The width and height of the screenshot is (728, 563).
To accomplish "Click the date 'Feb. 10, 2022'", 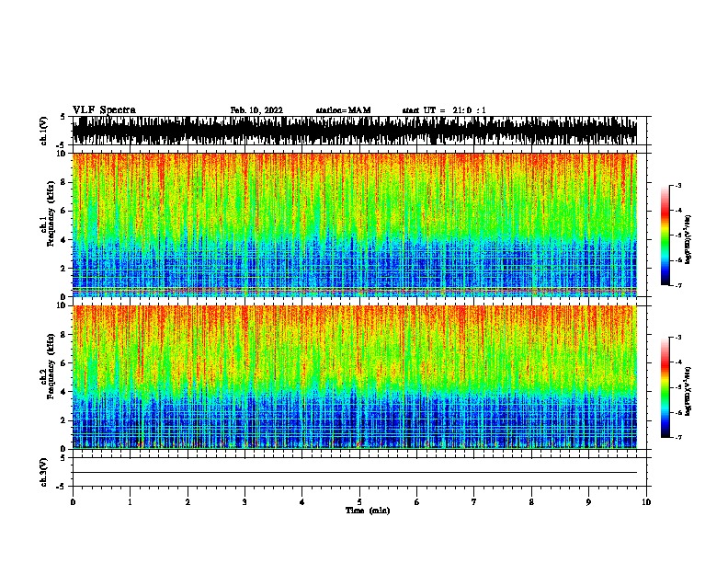I will (x=256, y=110).
